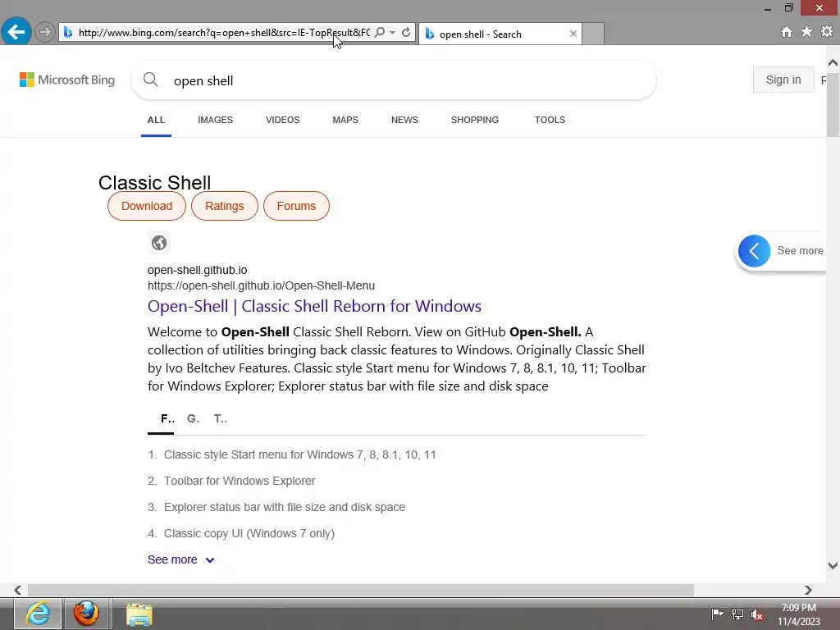Refresh the page with the reload icon
The image size is (840, 630).
tap(406, 32)
